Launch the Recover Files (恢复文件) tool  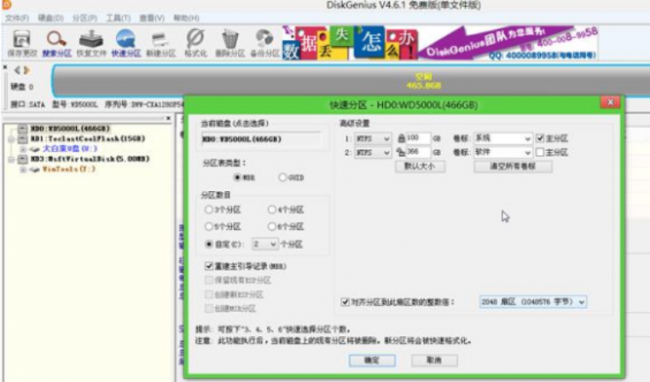point(91,43)
